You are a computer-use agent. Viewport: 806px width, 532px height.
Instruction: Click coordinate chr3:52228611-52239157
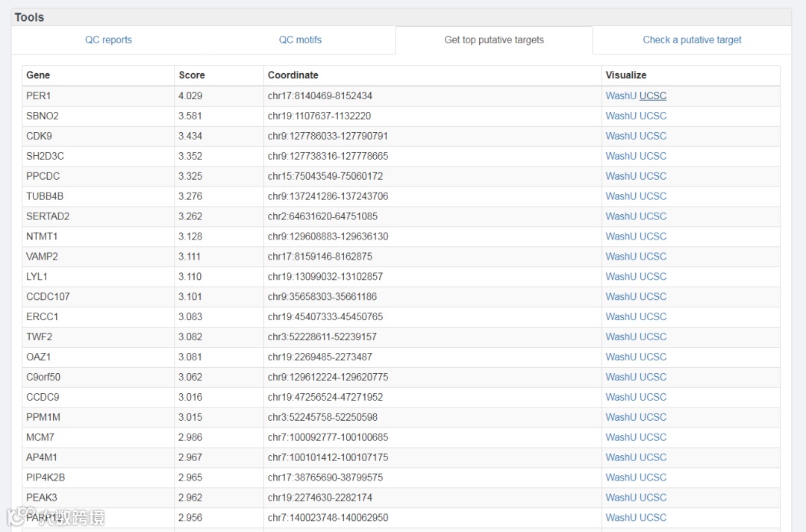(x=322, y=337)
